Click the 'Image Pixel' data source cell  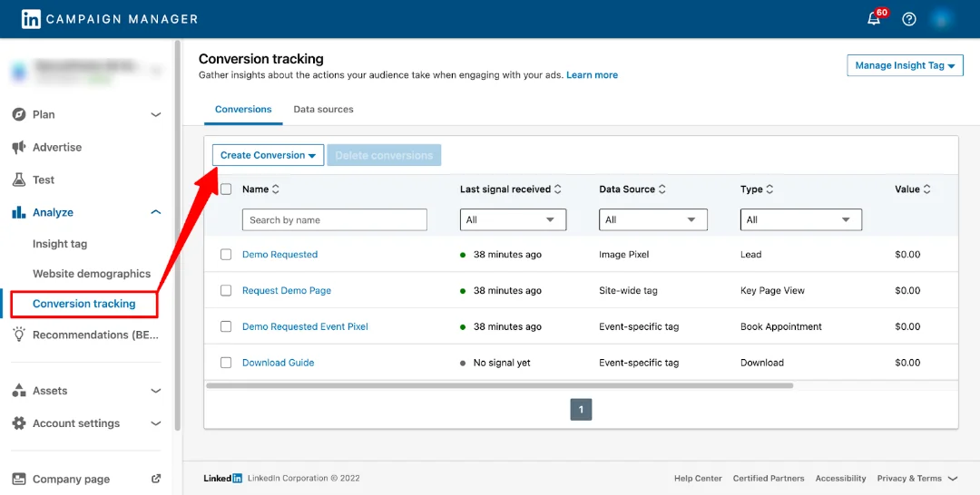[x=623, y=255]
